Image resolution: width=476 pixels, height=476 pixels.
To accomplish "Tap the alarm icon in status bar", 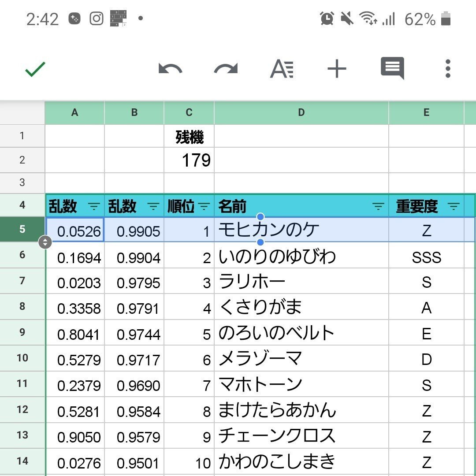I will coord(327,19).
